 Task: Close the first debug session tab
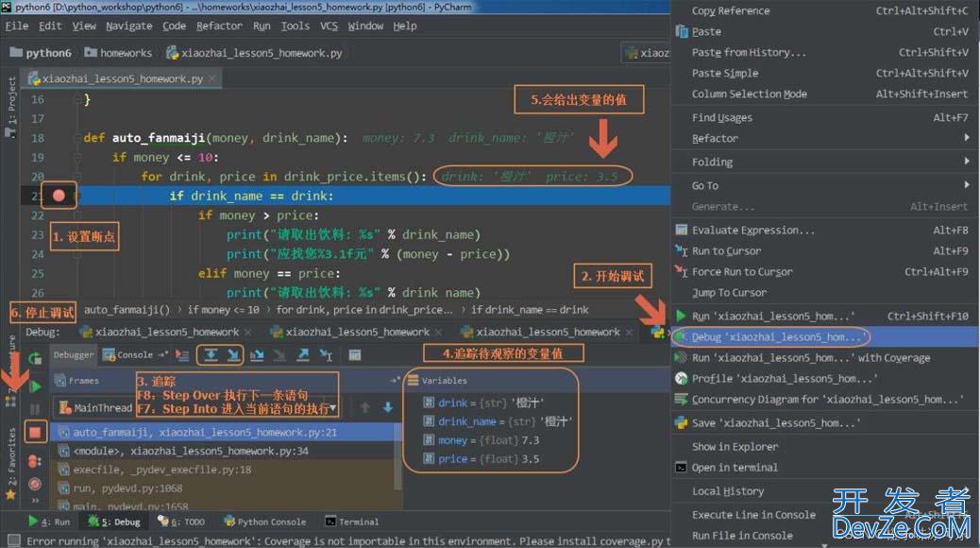[247, 333]
